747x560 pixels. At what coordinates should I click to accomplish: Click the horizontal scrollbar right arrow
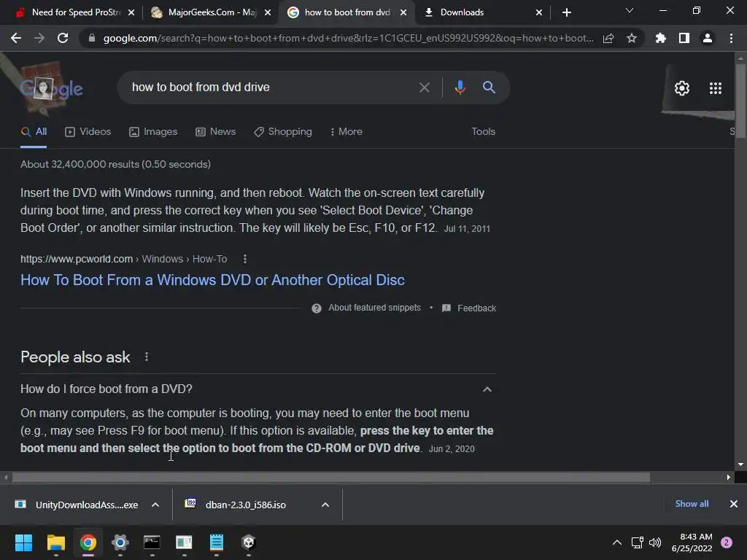point(729,477)
